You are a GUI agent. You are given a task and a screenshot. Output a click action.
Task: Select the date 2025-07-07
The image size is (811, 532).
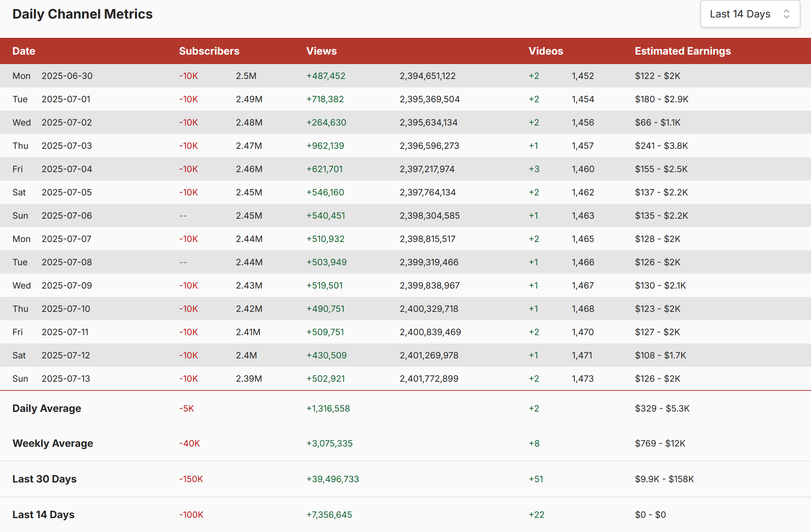66,239
